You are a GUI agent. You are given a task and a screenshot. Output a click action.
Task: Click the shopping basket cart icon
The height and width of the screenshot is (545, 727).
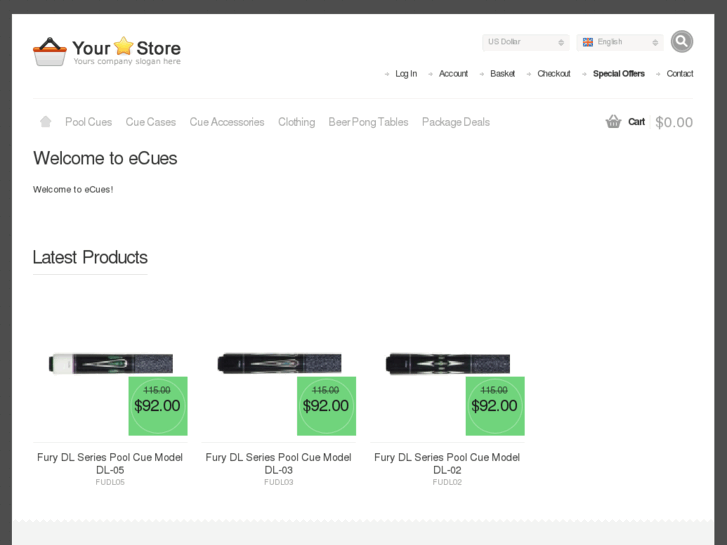point(613,122)
